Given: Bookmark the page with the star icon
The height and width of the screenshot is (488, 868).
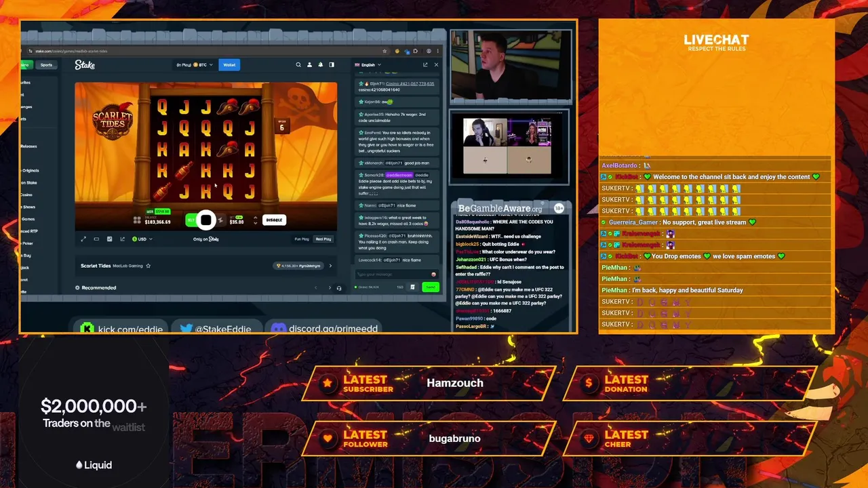Looking at the screenshot, I should click(385, 51).
